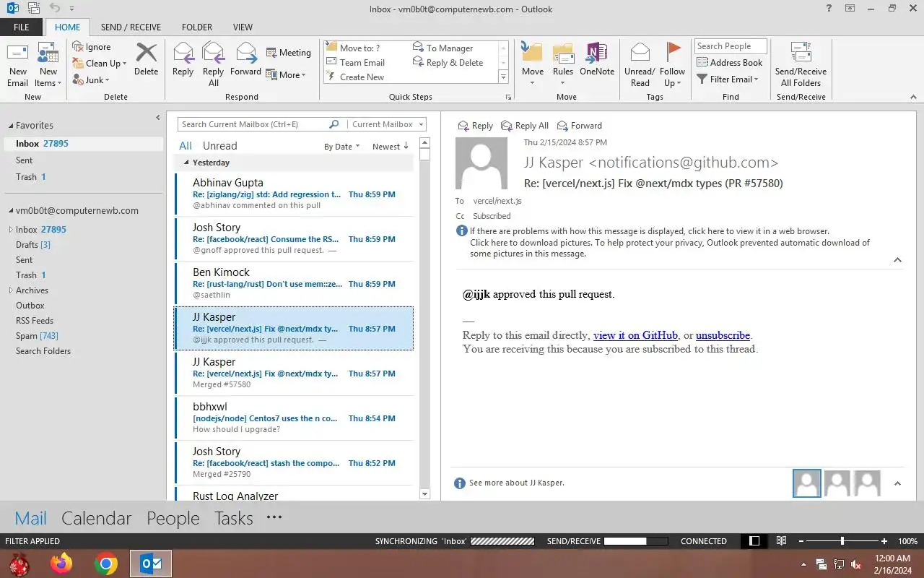The width and height of the screenshot is (924, 578).
Task: Switch to Reading view in status bar
Action: click(x=781, y=540)
